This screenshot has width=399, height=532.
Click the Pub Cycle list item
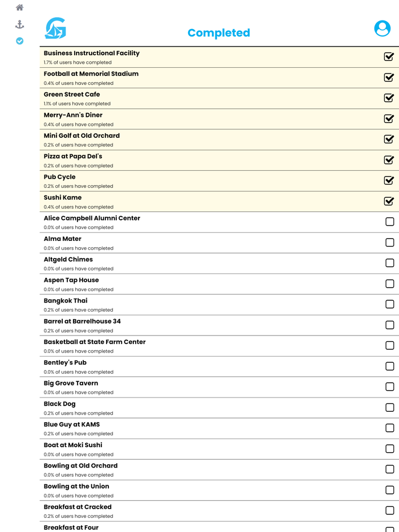click(59, 177)
